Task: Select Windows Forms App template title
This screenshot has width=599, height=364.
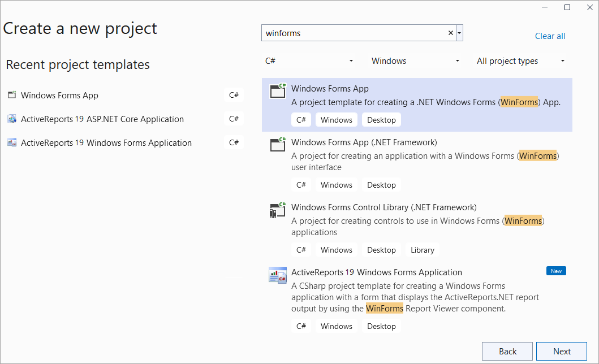Action: (330, 89)
